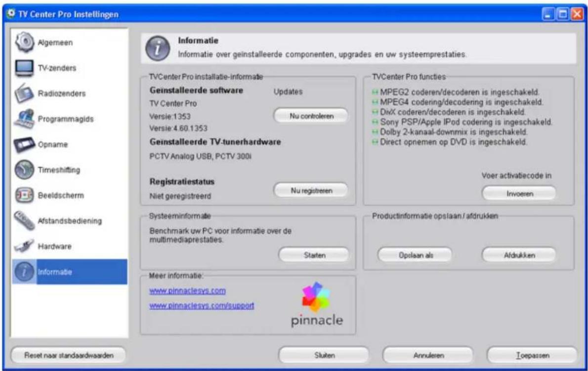588x371 pixels.
Task: Switch to the Timeshifting section label
Action: pos(59,170)
